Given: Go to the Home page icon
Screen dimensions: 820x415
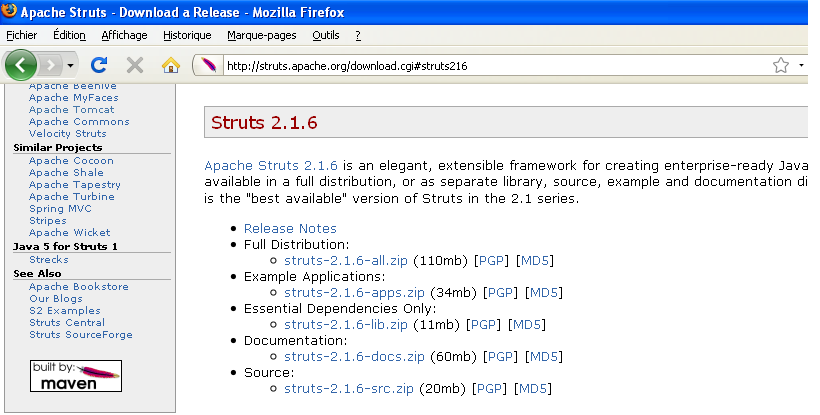Looking at the screenshot, I should click(x=170, y=66).
